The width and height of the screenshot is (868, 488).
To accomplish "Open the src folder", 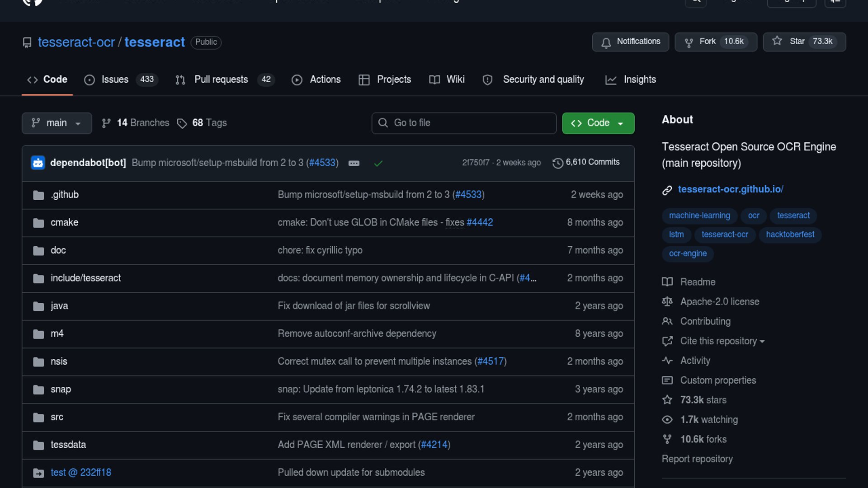I will [x=57, y=417].
